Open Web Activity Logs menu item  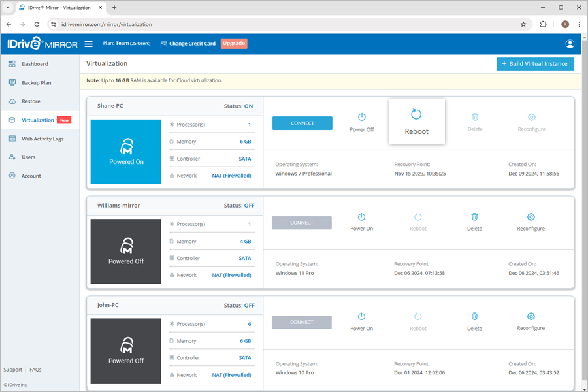click(42, 139)
